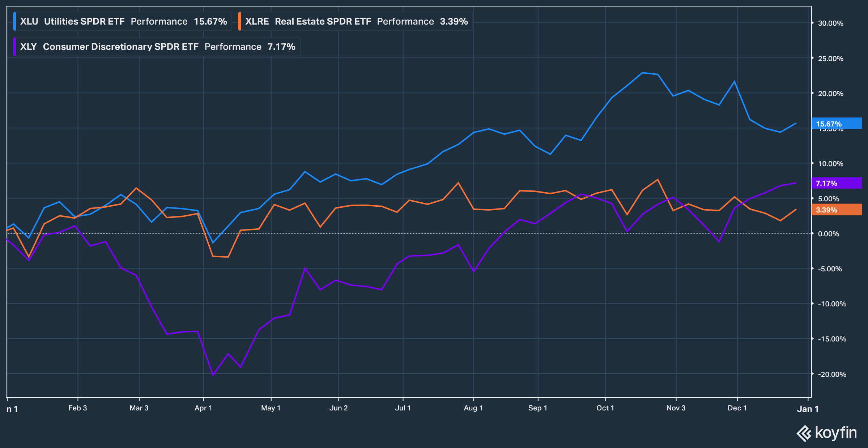The width and height of the screenshot is (868, 448).
Task: Click the Jul 1 date axis label
Action: click(x=403, y=408)
